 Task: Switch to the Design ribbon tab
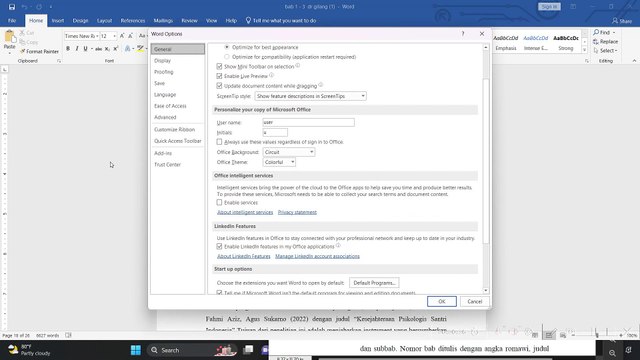tap(80, 20)
